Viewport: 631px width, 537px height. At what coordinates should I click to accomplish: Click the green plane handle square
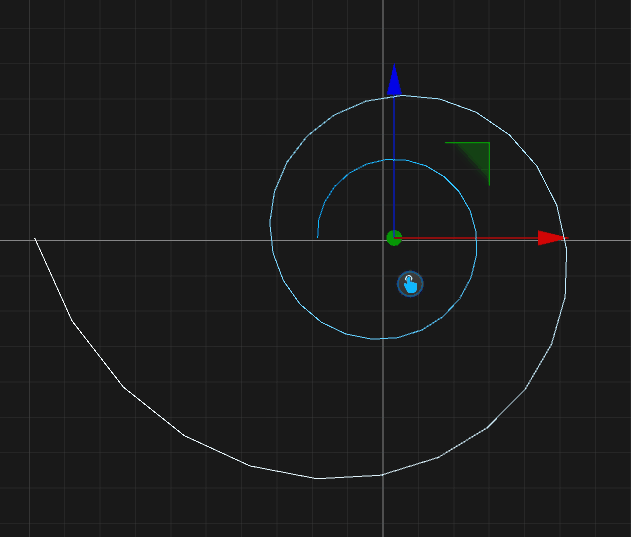tap(473, 159)
